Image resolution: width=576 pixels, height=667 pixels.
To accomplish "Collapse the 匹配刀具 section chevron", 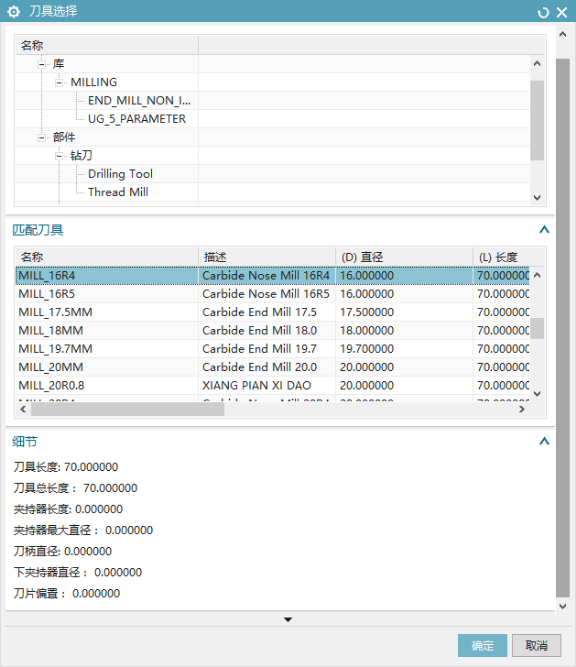I will pos(544,230).
